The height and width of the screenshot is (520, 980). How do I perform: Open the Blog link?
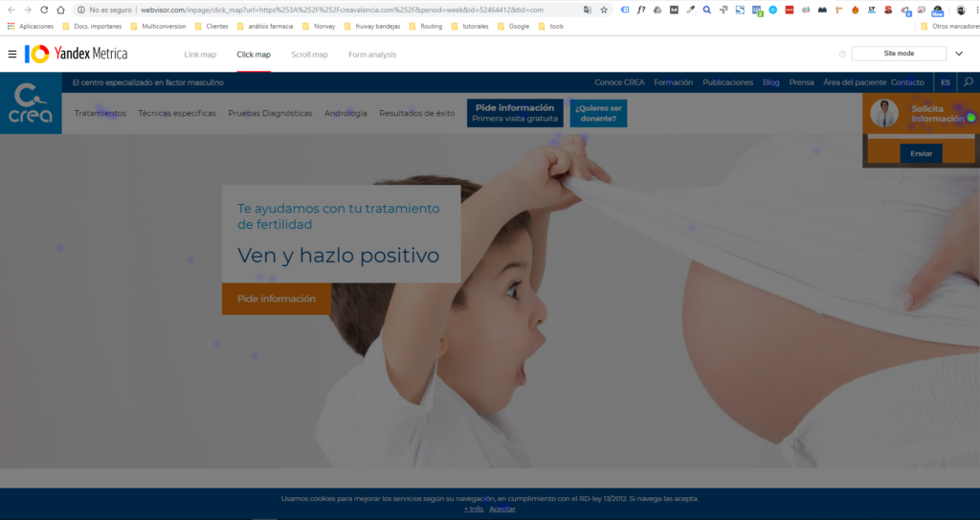[x=770, y=82]
